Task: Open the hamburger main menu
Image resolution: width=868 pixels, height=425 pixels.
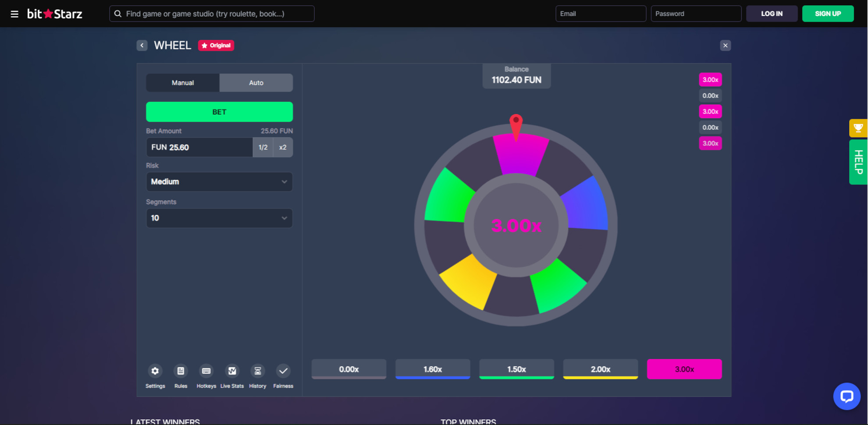Action: coord(14,14)
